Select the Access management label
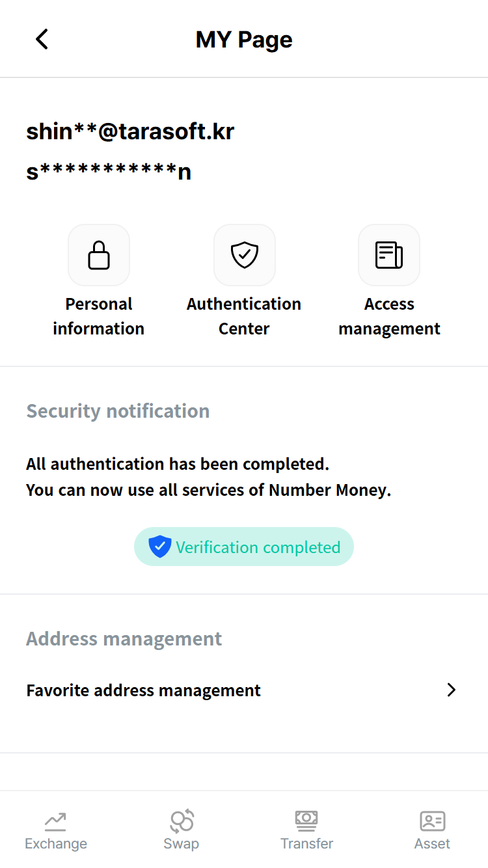Image resolution: width=488 pixels, height=868 pixels. click(389, 316)
